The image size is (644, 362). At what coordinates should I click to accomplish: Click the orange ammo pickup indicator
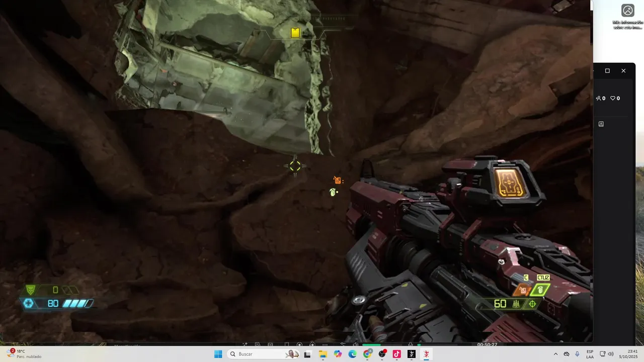click(x=338, y=180)
